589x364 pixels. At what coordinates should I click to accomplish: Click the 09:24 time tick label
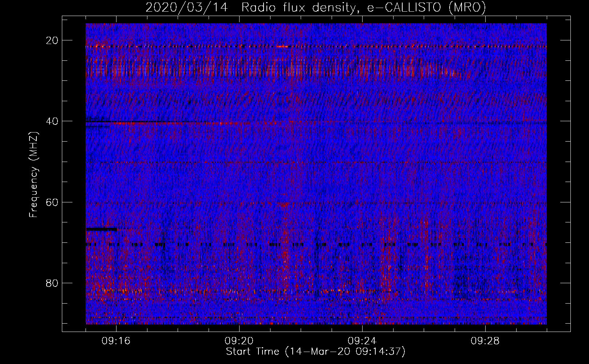point(362,341)
